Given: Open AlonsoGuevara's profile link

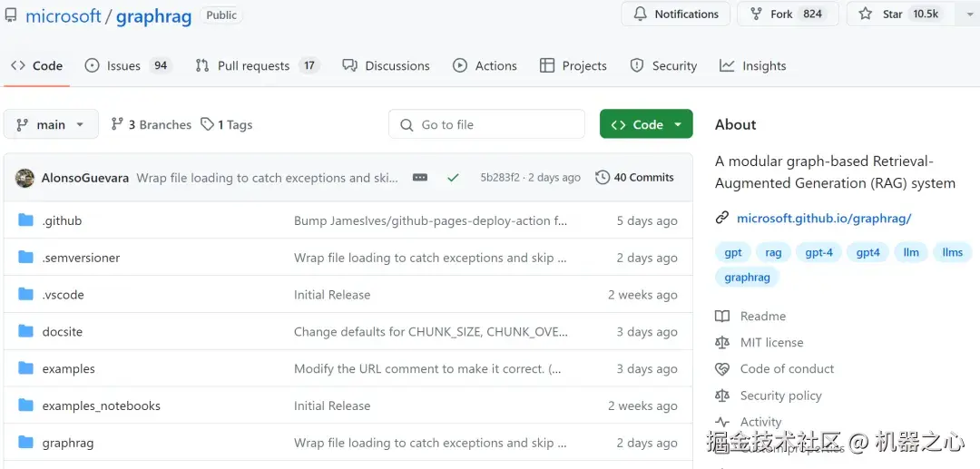Looking at the screenshot, I should 85,178.
